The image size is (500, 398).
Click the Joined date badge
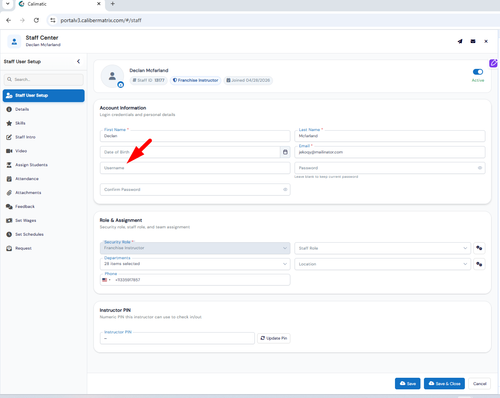tap(248, 80)
